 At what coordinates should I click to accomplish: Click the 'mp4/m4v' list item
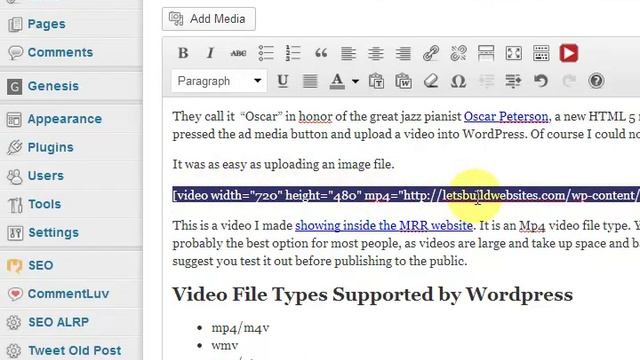coord(240,328)
